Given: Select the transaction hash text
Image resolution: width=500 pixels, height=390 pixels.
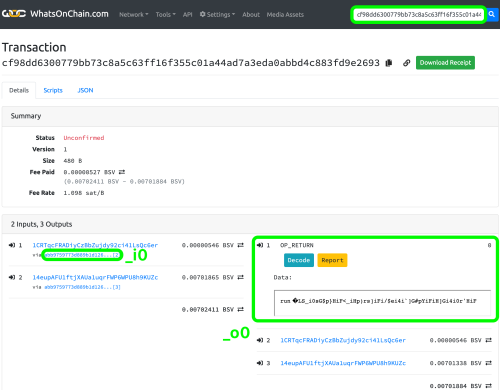Looking at the screenshot, I should pyautogui.click(x=191, y=63).
